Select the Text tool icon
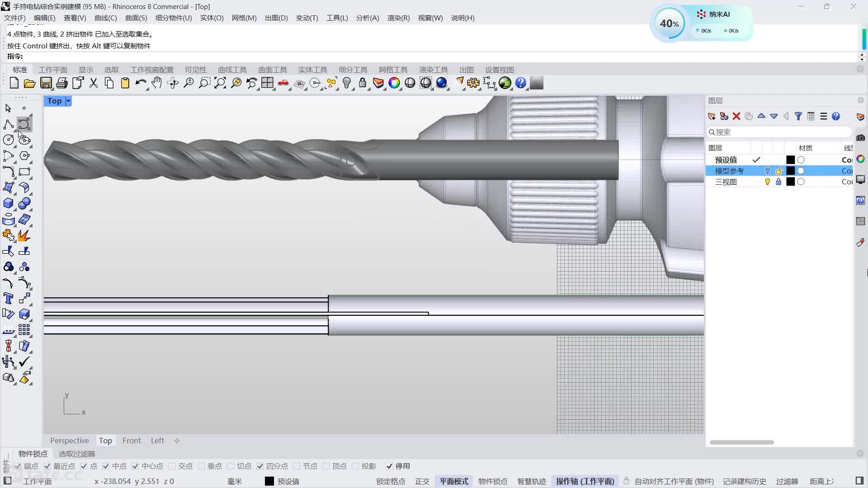The width and height of the screenshot is (868, 488). [8, 298]
